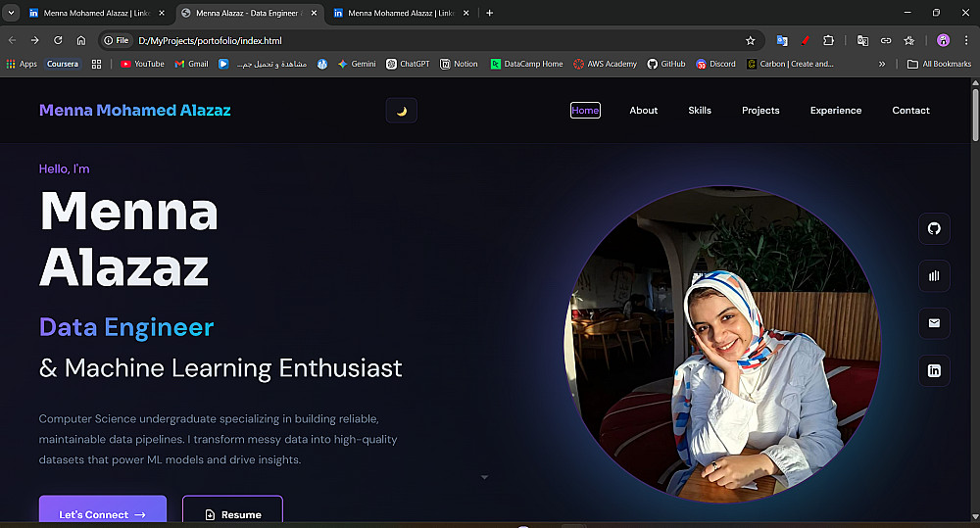Open the LinkedIn icon in right sidebar

click(x=934, y=370)
